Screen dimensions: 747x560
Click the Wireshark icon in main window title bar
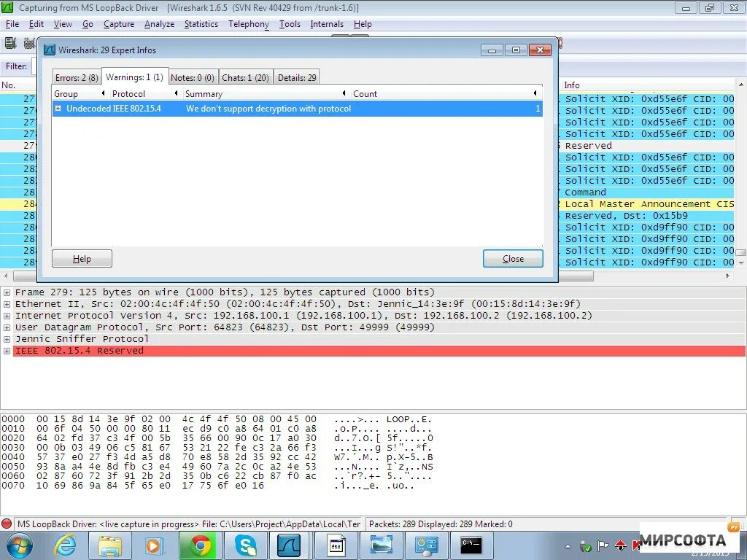pyautogui.click(x=7, y=7)
